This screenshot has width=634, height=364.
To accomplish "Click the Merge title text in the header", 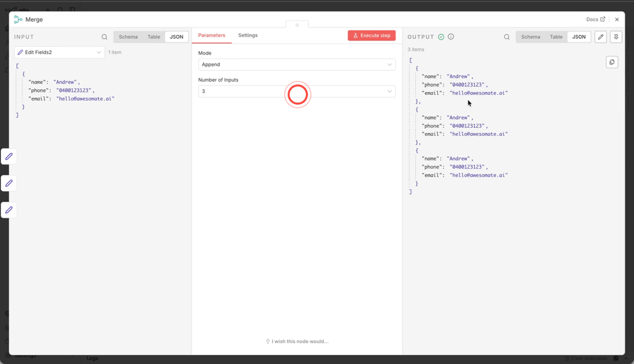I will 34,20.
